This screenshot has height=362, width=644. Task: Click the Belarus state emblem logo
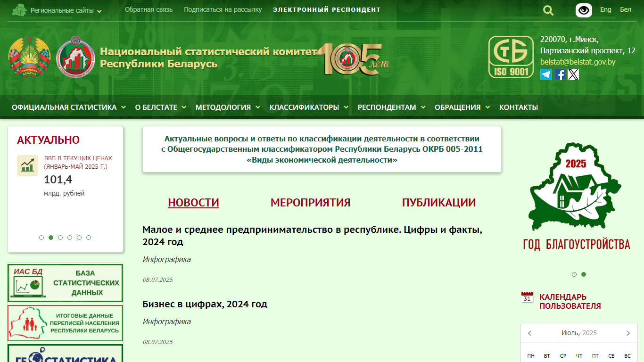pos(29,58)
